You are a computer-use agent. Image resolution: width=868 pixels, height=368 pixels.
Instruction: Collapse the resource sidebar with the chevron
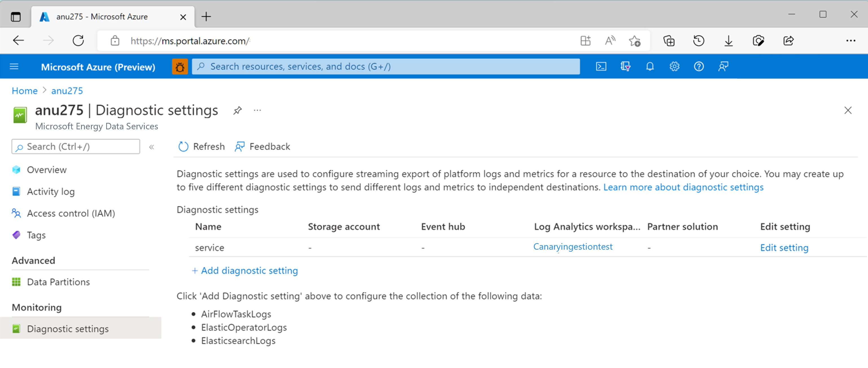tap(152, 147)
